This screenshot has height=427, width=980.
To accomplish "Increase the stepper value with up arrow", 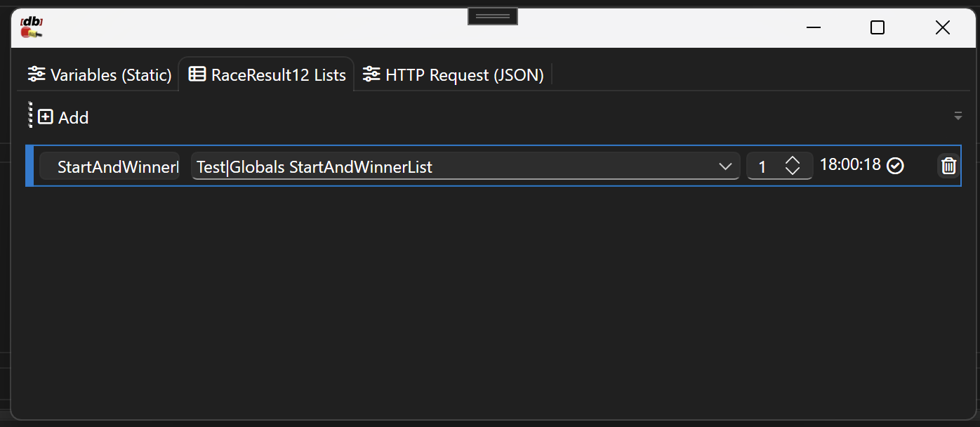I will click(x=793, y=161).
